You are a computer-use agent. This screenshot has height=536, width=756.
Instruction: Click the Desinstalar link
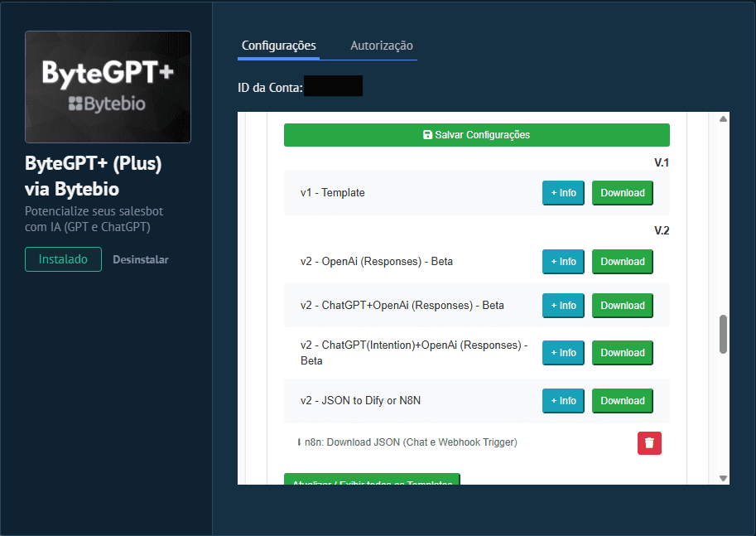click(x=141, y=259)
